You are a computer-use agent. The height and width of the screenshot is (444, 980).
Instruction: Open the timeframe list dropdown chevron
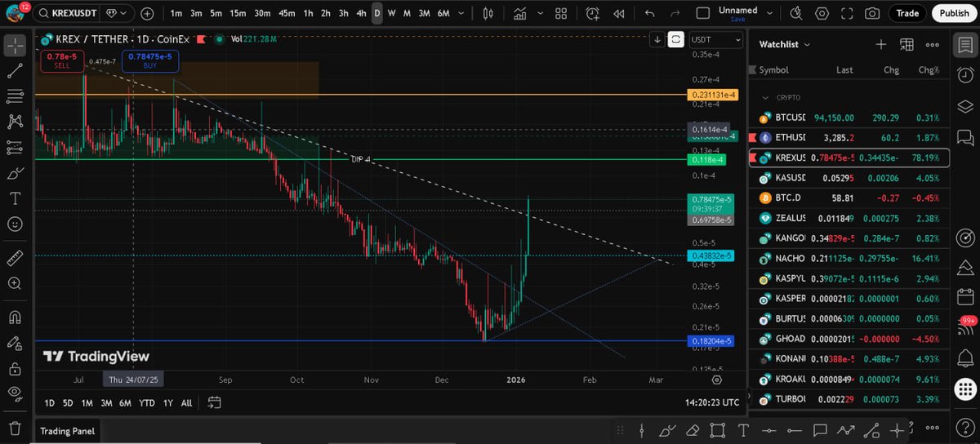click(462, 13)
